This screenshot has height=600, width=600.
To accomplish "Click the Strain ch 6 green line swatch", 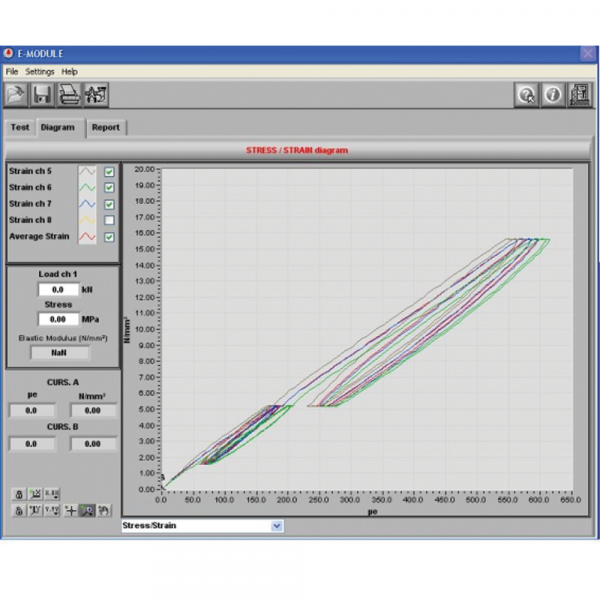I will tap(87, 187).
